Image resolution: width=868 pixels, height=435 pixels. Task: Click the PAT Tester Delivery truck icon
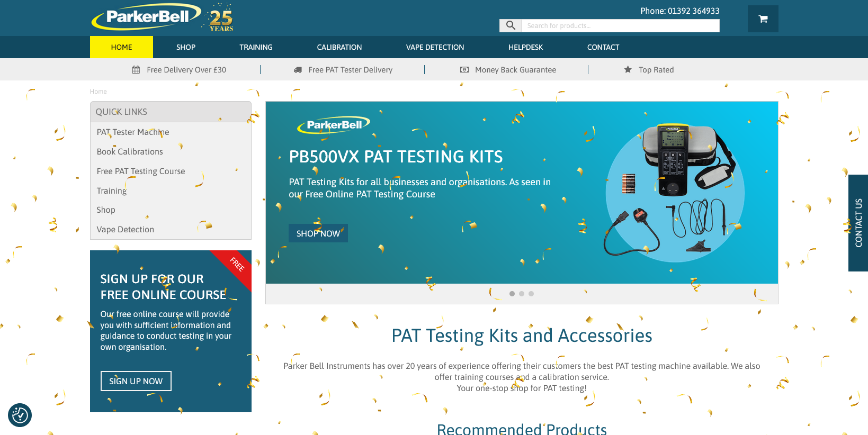(298, 70)
